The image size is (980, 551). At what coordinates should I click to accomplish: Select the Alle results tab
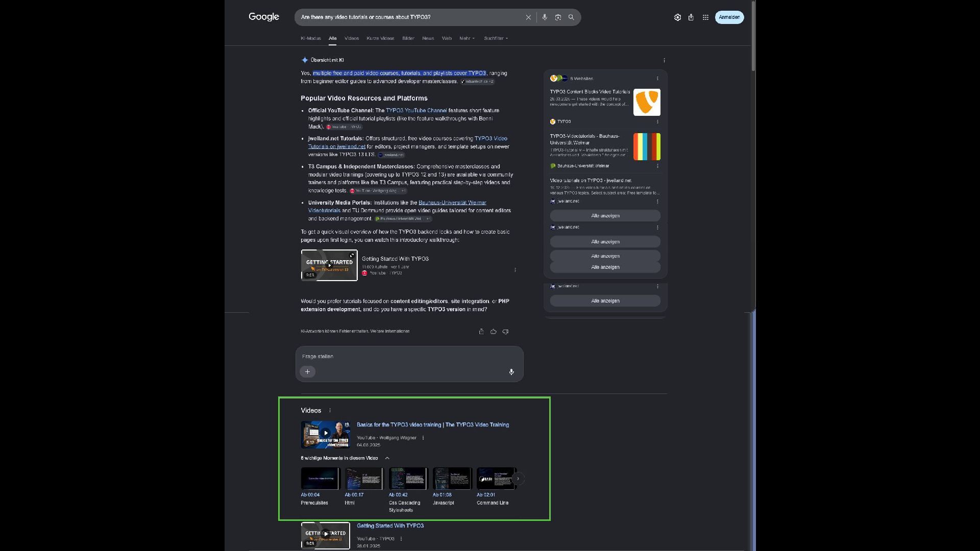click(x=333, y=38)
